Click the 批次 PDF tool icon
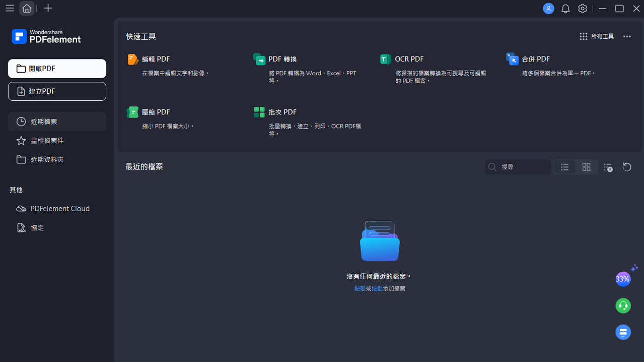Image resolution: width=644 pixels, height=362 pixels. [x=259, y=112]
